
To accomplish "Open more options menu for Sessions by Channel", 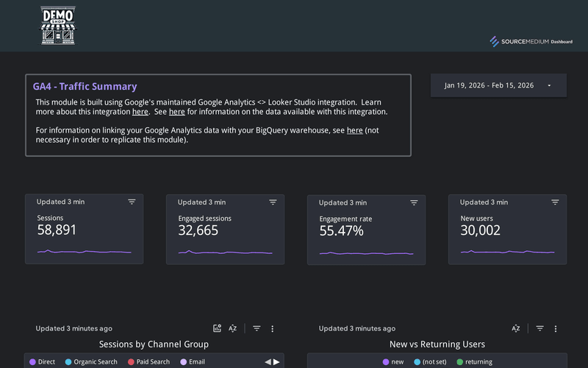I will (x=272, y=328).
